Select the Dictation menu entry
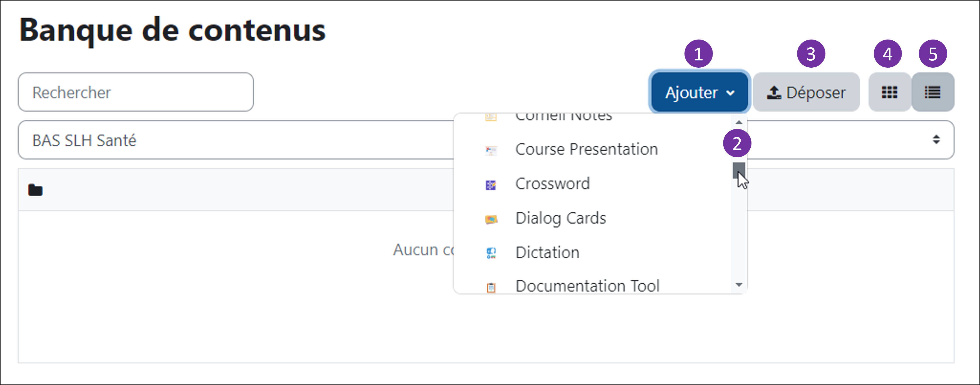This screenshot has width=980, height=385. (x=547, y=252)
